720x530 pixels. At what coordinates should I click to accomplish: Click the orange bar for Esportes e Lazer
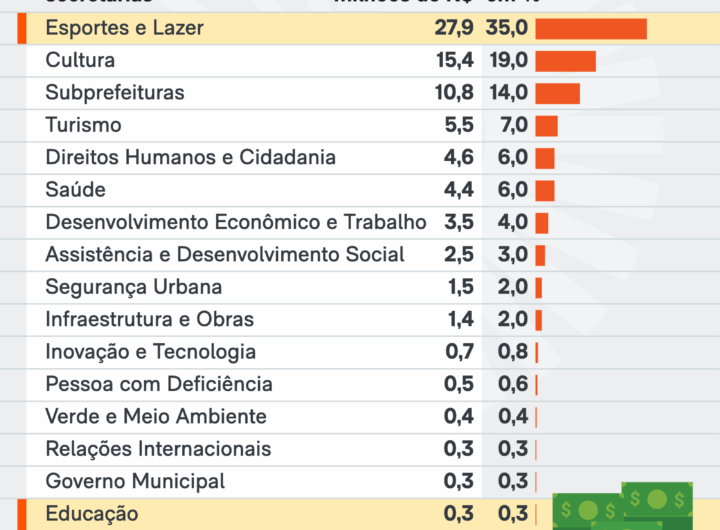pyautogui.click(x=591, y=28)
